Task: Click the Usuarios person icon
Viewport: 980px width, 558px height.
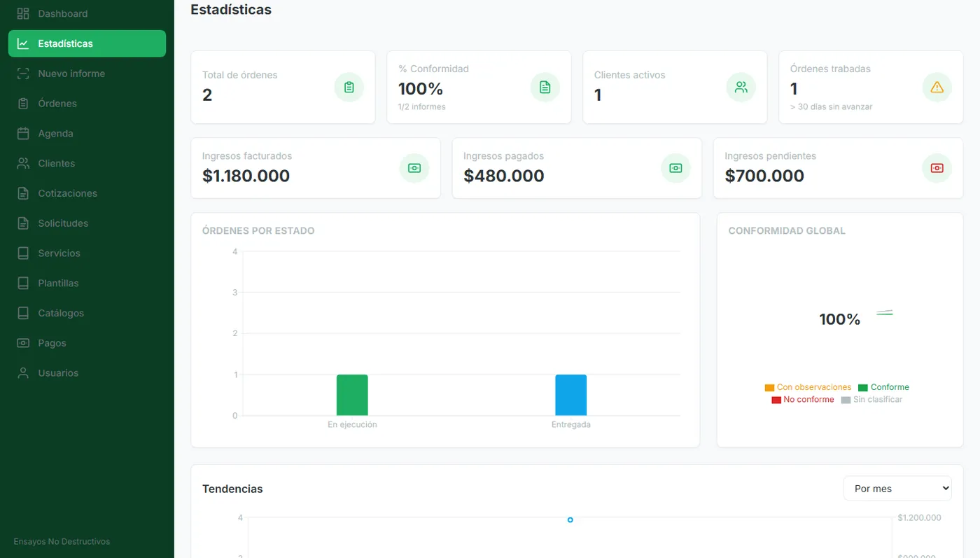Action: coord(23,373)
